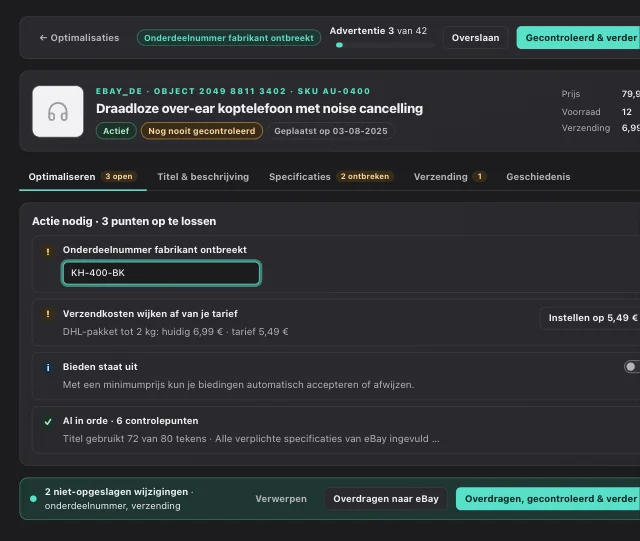Click the 'Met een minimumprijs' description text
Viewport: 640px width, 541px height.
tap(238, 385)
